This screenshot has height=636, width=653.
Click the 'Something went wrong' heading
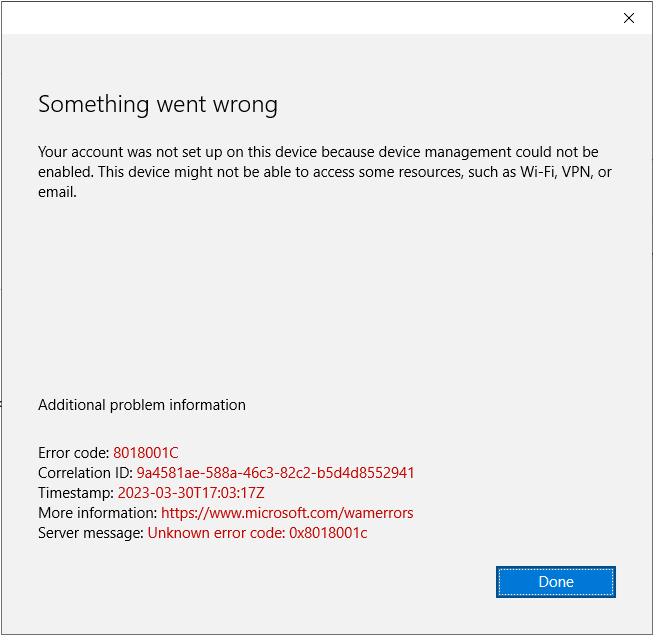[158, 104]
